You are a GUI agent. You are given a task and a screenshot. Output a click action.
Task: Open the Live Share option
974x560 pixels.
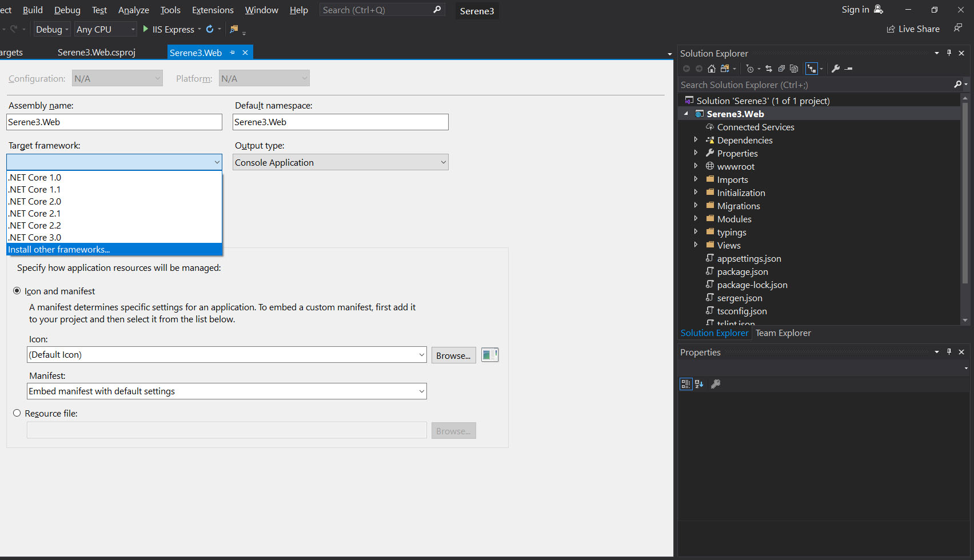[913, 29]
